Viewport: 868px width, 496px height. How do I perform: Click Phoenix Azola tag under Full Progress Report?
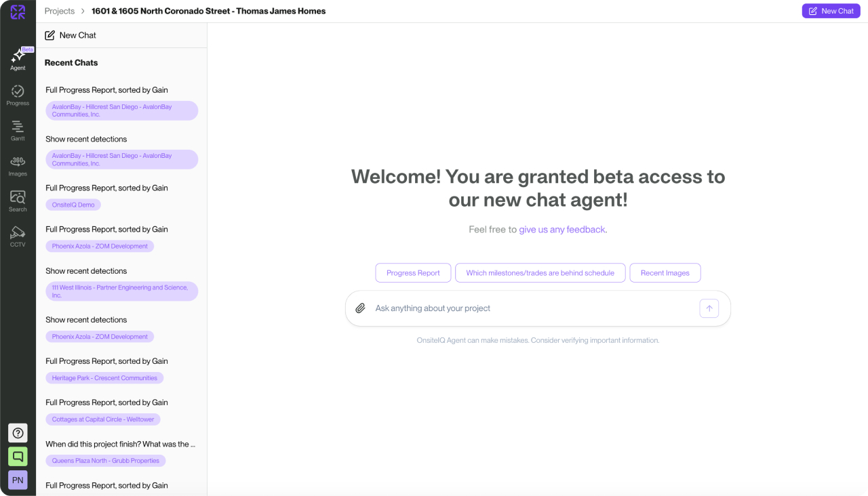[100, 246]
